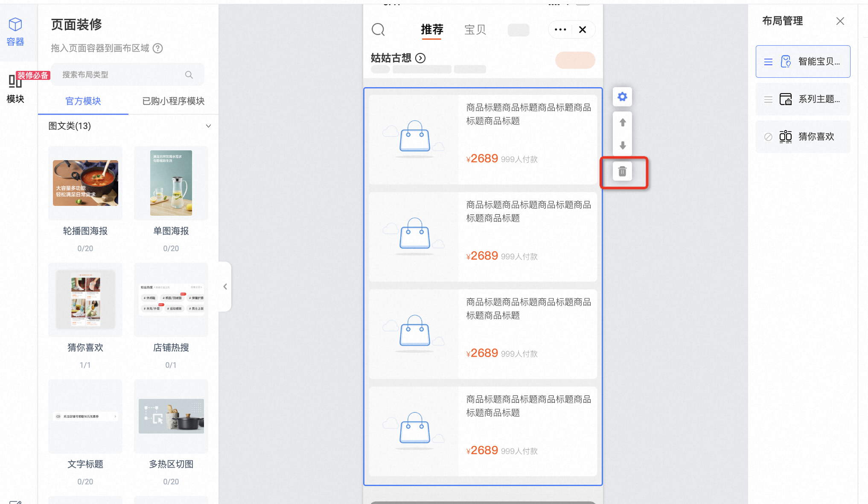868x504 pixels.
Task: Click the 智能宝贝 module type icon
Action: [786, 62]
